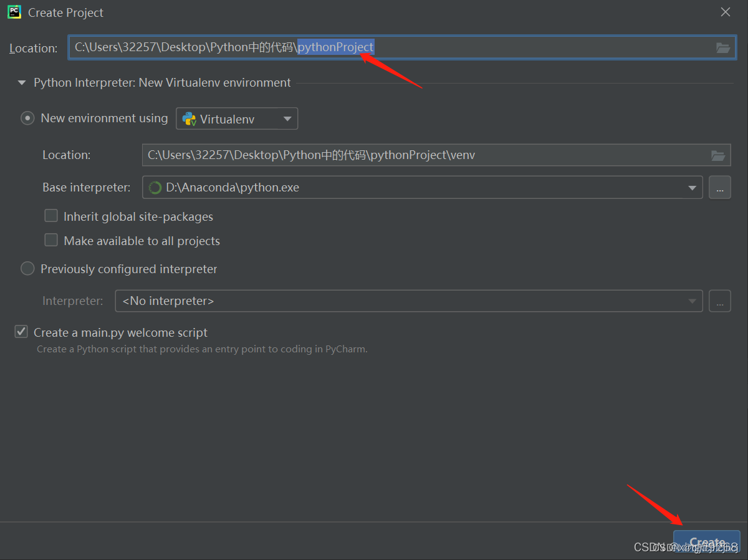This screenshot has height=560, width=748.
Task: Select Previously configured interpreter radio button
Action: pyautogui.click(x=27, y=269)
